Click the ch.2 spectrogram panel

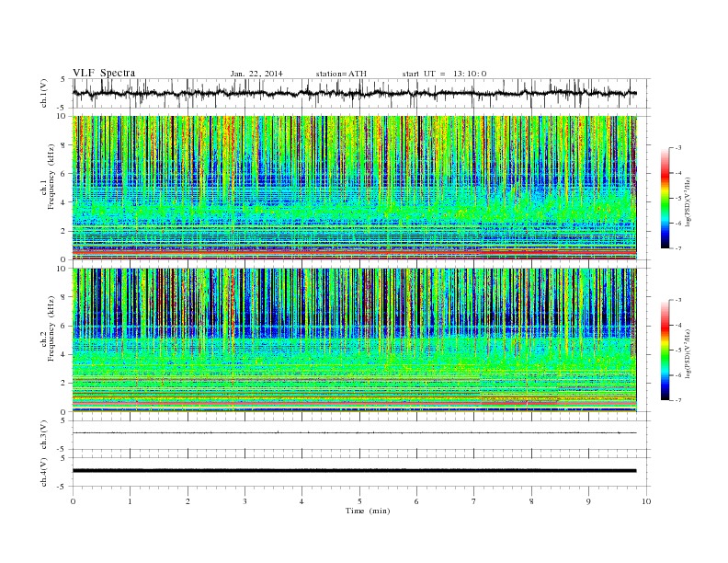pos(354,340)
